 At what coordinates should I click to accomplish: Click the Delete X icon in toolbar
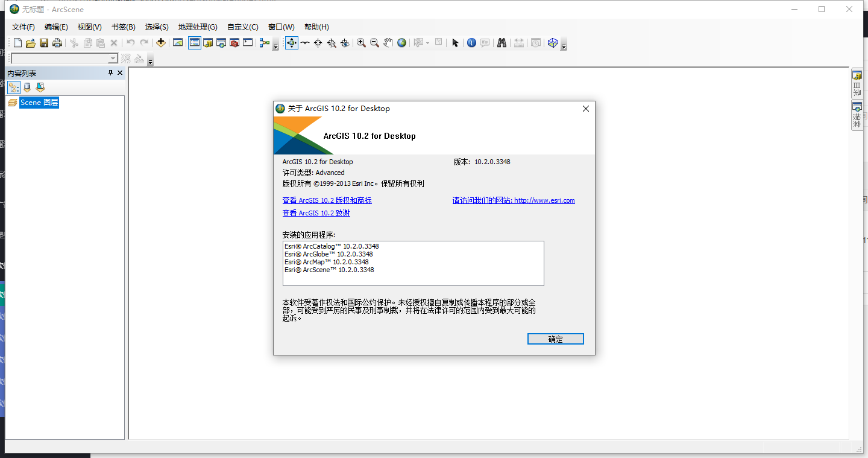[x=114, y=43]
